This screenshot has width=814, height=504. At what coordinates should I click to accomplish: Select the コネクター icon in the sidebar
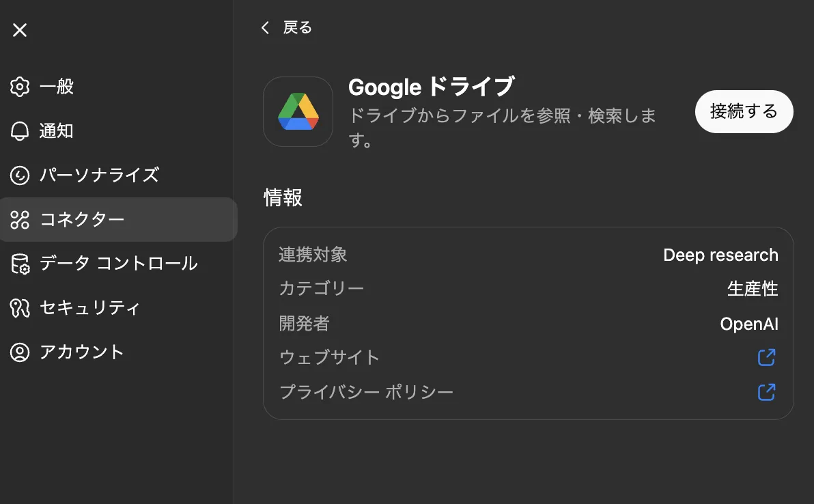point(20,220)
